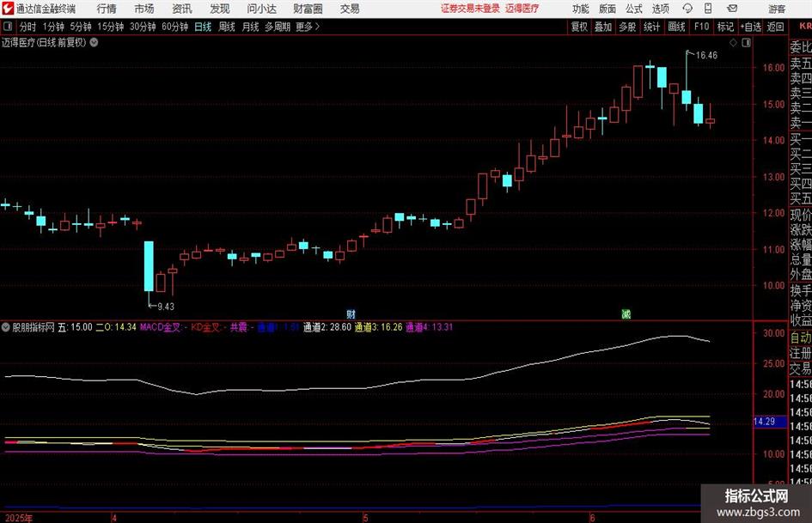Click the 通达信 red logo icon
Viewport: 812px width, 523px height.
[8, 9]
